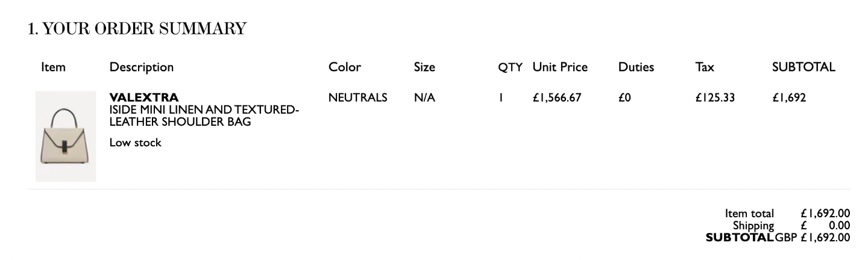The width and height of the screenshot is (868, 260).
Task: Select the £125.33 tax amount
Action: [715, 97]
